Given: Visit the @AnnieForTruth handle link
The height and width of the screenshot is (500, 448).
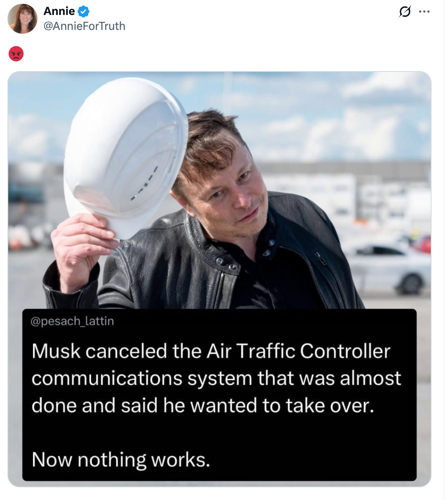Looking at the screenshot, I should (84, 26).
